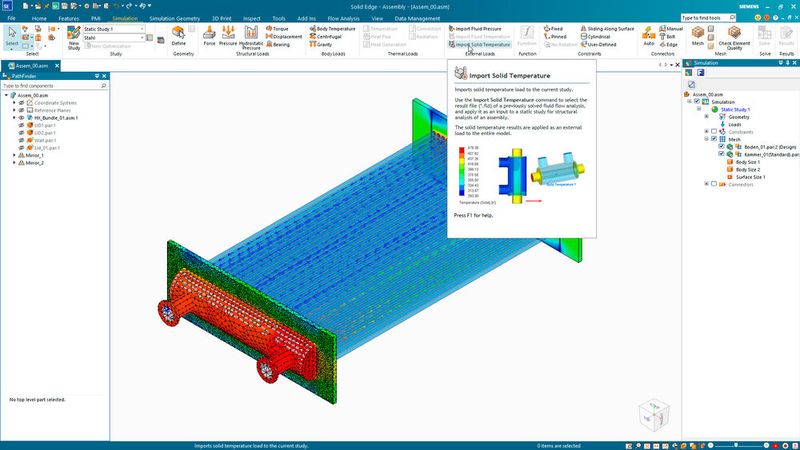Toggle visibility of Wall.par:1
Screen dimensions: 800x450
[x=21, y=140]
